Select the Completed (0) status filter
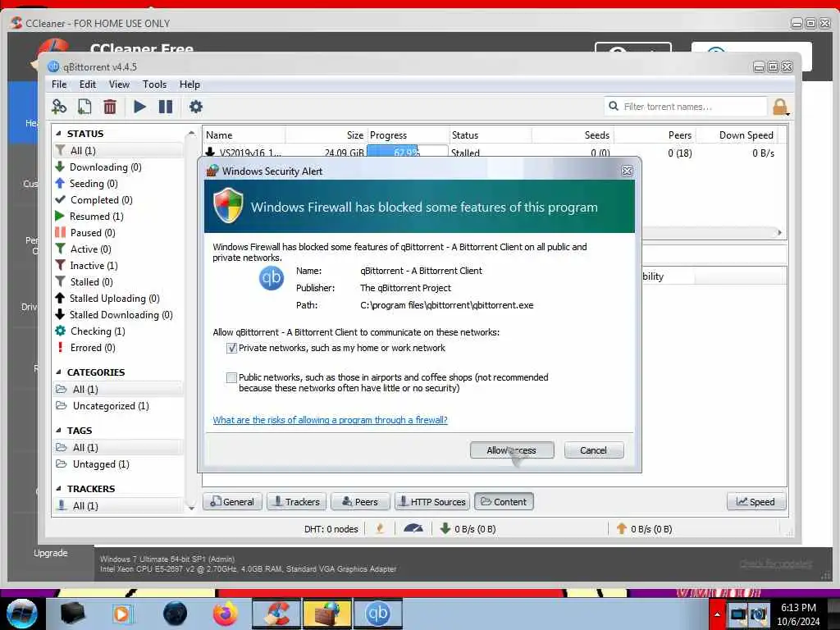 101,200
